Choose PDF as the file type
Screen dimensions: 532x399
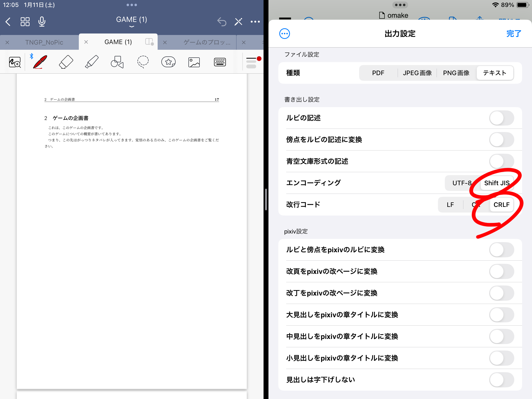click(378, 73)
